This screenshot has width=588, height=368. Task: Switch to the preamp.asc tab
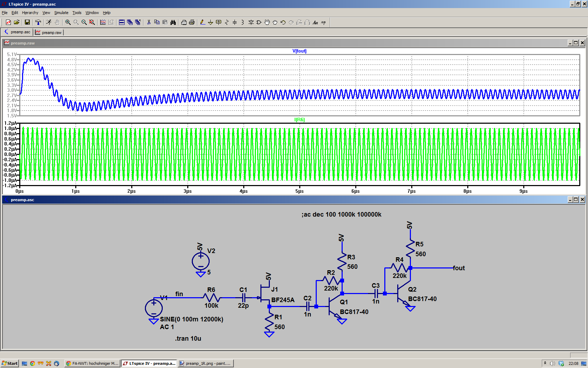pyautogui.click(x=17, y=32)
